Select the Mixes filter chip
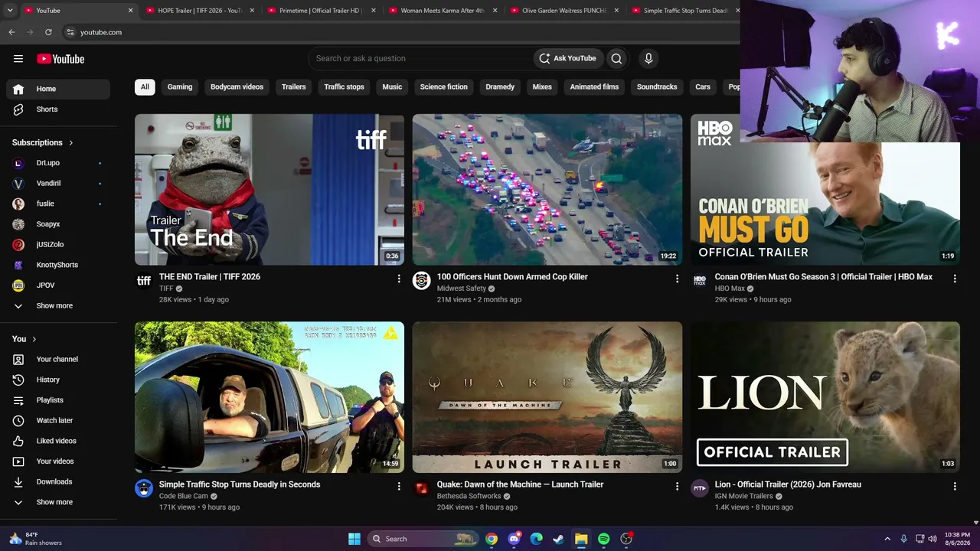Image resolution: width=980 pixels, height=551 pixels. coord(542,86)
